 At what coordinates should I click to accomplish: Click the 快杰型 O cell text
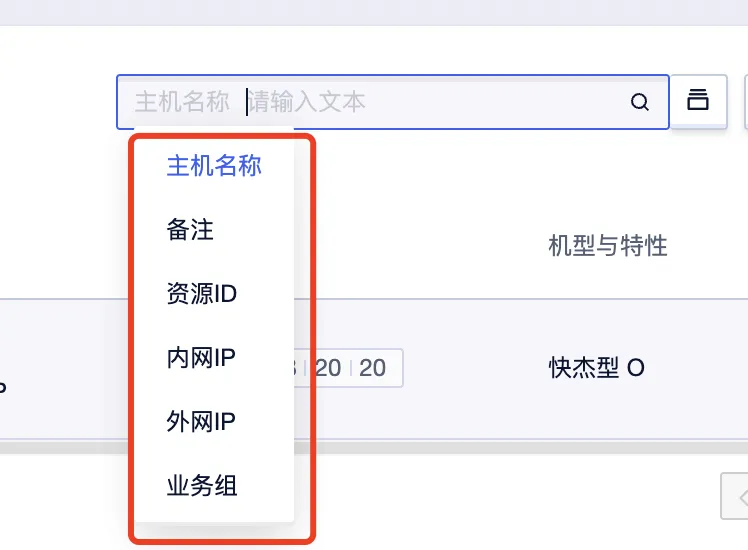(x=597, y=368)
